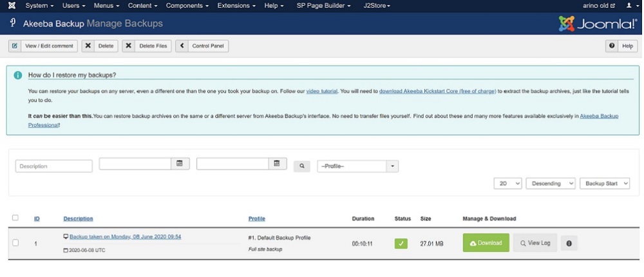Viewport: 644px width, 277px height.
Task: Open the video tutorial link
Action: pyautogui.click(x=322, y=91)
